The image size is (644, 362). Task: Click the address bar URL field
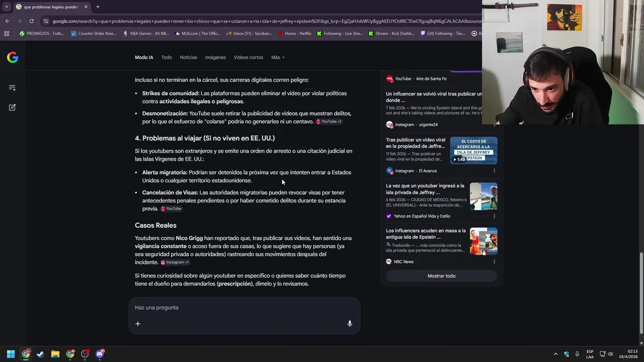point(267,21)
